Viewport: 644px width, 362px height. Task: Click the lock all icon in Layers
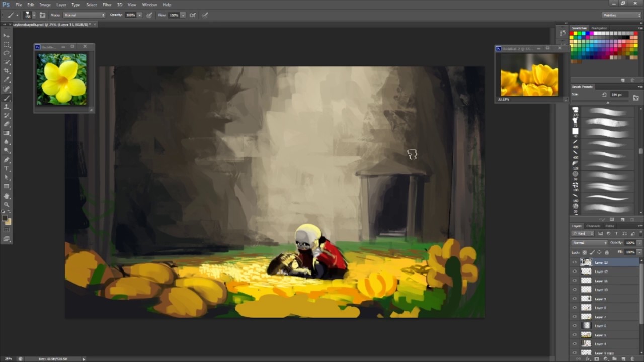(x=606, y=252)
